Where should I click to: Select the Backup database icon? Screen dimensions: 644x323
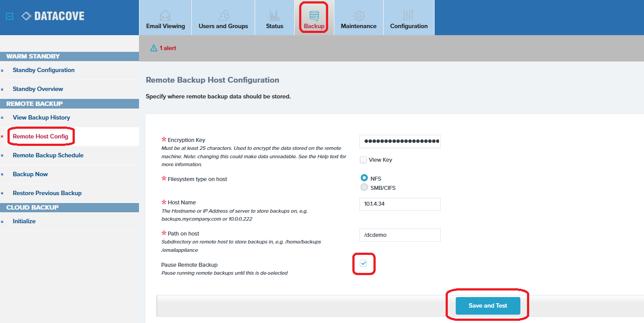point(314,15)
